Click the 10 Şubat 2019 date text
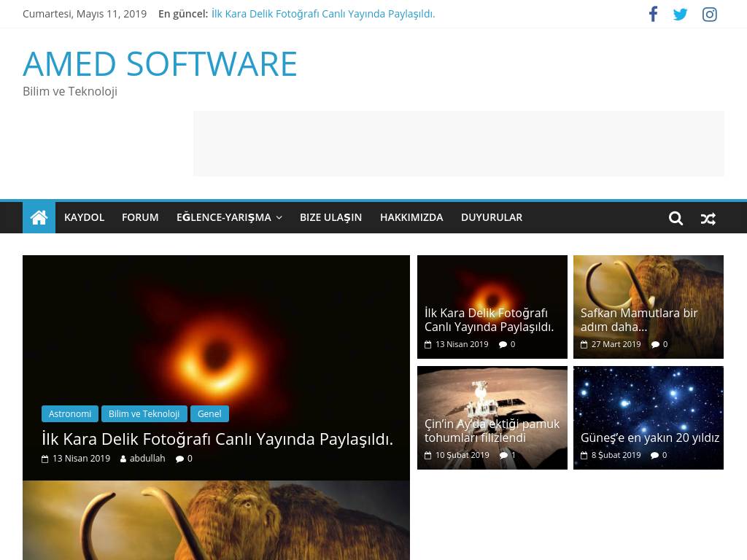The image size is (747, 560). [462, 455]
